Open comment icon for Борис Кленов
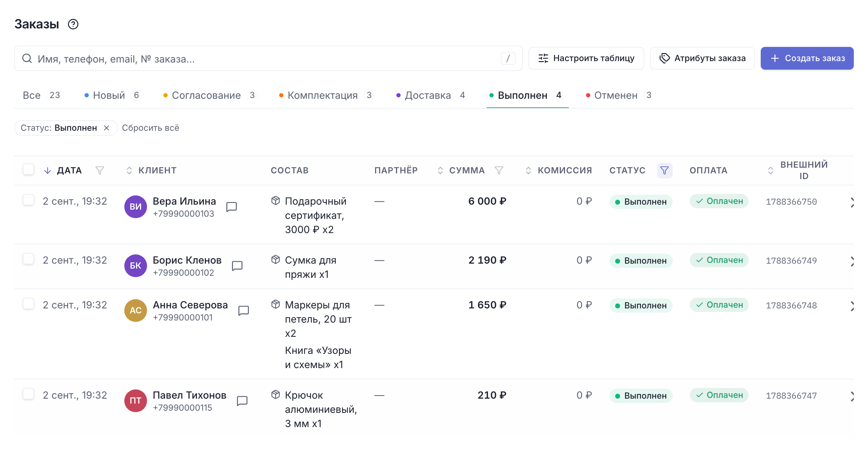This screenshot has height=469, width=868. (237, 265)
